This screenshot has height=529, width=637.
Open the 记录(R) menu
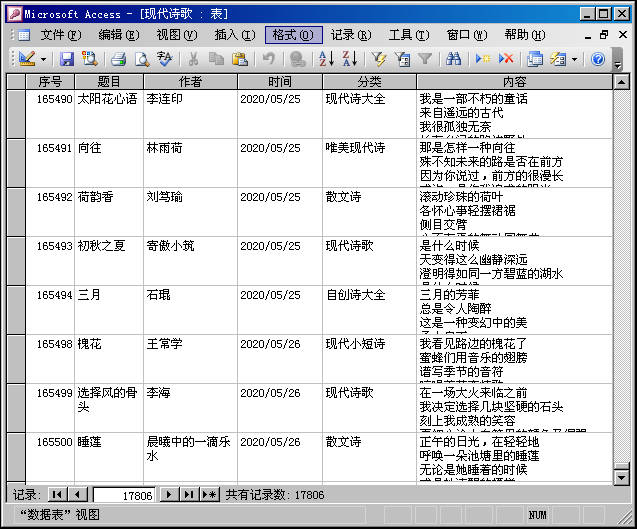(x=351, y=35)
